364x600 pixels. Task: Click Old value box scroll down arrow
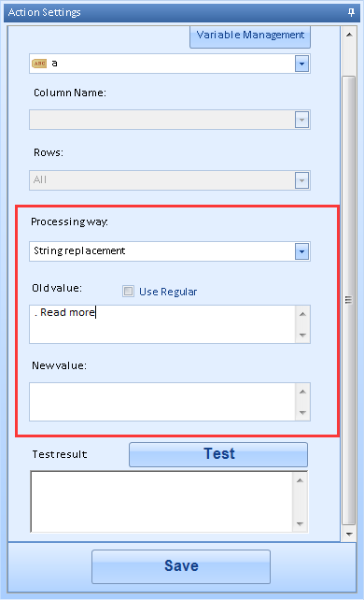(303, 335)
